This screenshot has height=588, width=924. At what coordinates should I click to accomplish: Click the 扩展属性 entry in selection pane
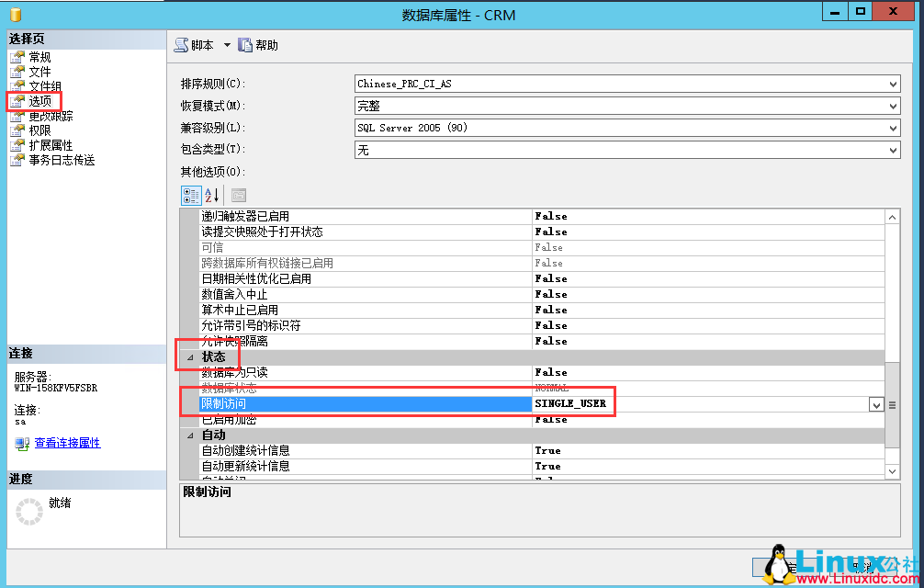point(44,144)
